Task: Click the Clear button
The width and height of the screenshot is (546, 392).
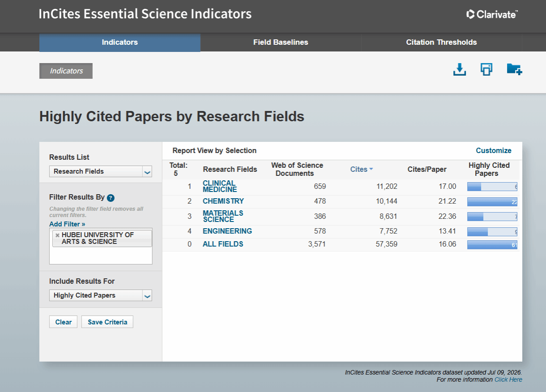Action: pyautogui.click(x=64, y=322)
